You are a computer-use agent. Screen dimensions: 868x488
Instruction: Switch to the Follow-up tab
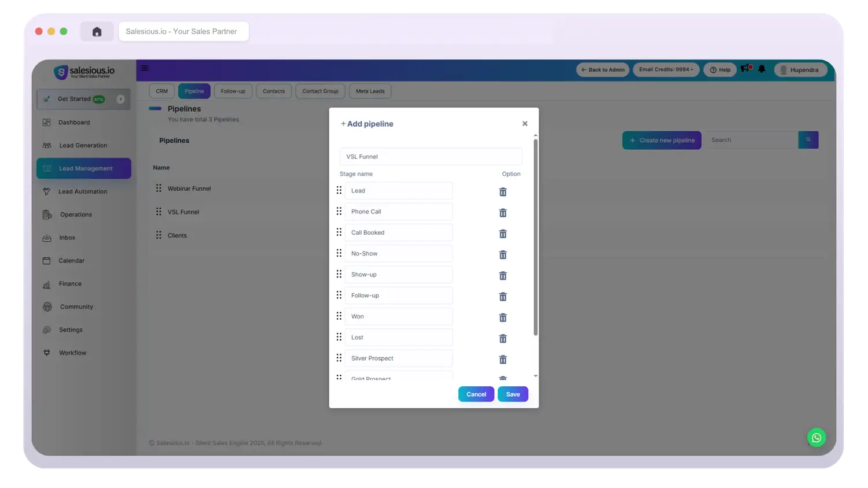point(233,91)
